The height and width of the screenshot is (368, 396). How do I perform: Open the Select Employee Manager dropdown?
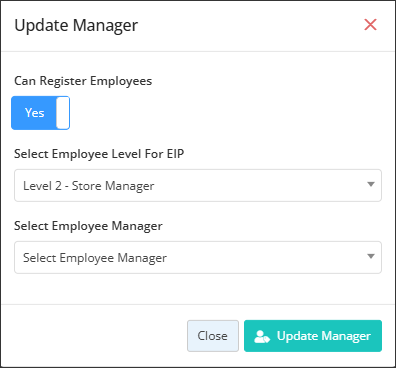198,257
